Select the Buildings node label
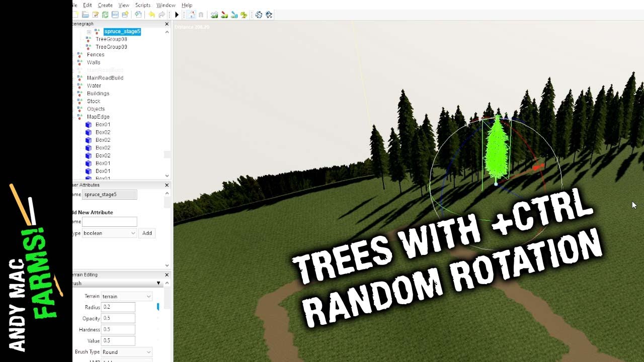 pos(98,94)
